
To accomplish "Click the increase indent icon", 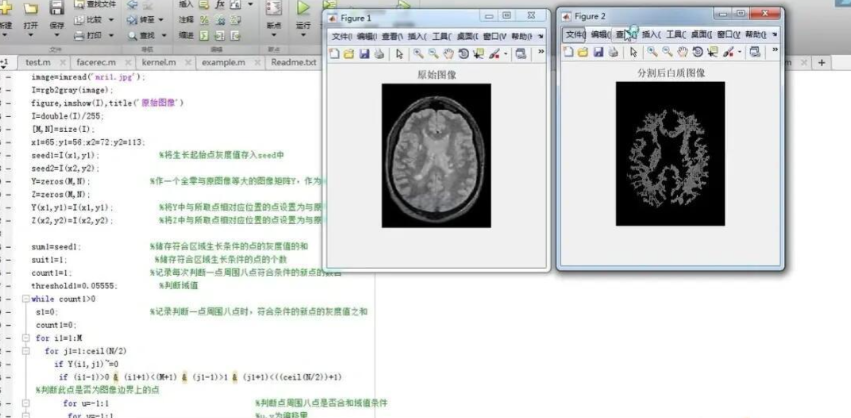I will (220, 36).
